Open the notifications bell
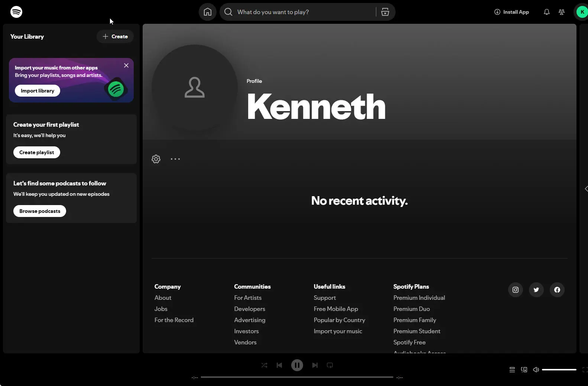This screenshot has height=386, width=588. (547, 12)
